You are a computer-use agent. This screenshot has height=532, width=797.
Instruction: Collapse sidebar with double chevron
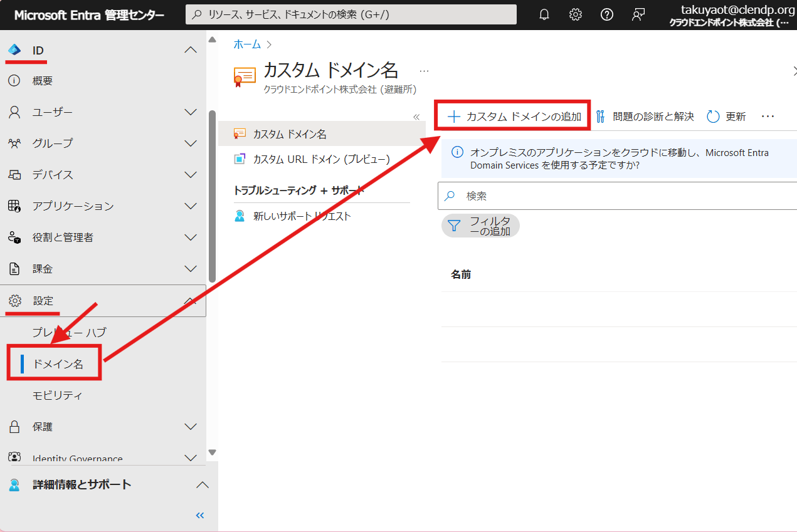click(x=200, y=516)
